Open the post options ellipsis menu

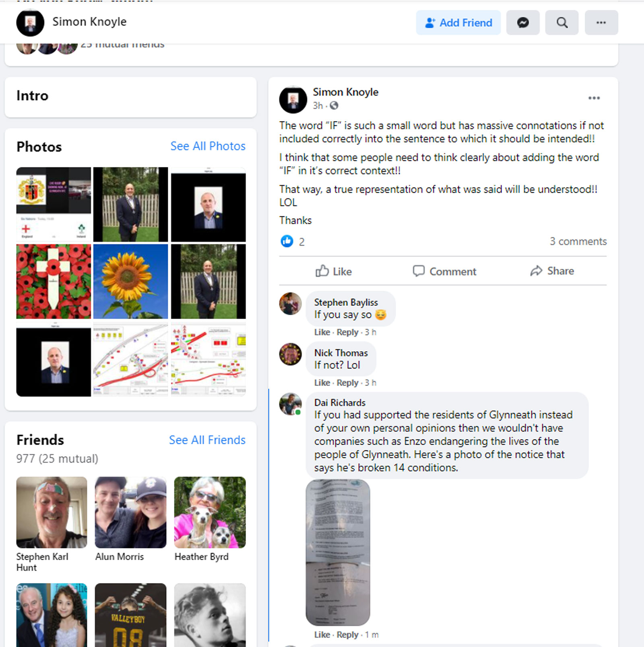click(594, 98)
